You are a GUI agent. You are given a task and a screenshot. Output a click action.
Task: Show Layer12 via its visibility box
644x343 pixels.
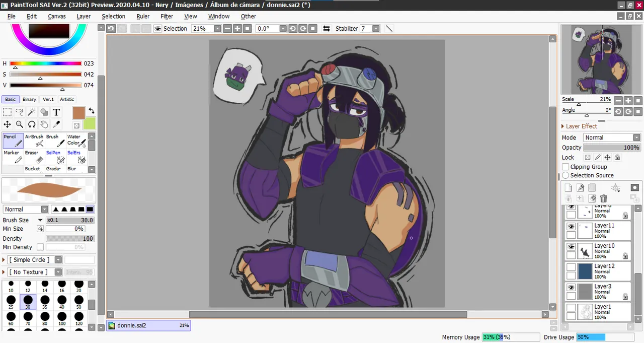pos(571,267)
